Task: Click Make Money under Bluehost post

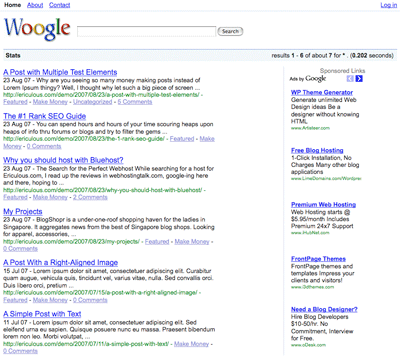Action: point(50,197)
